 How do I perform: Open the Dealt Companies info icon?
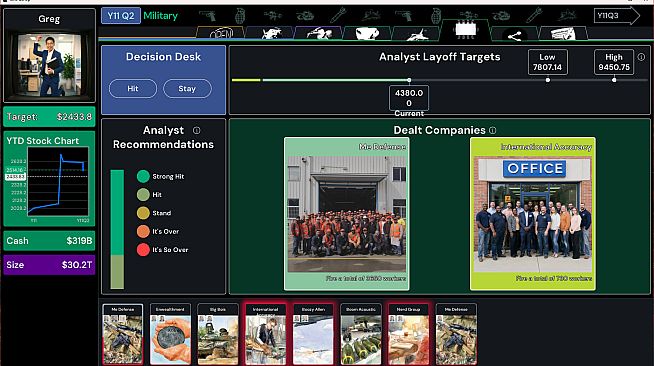coord(493,130)
